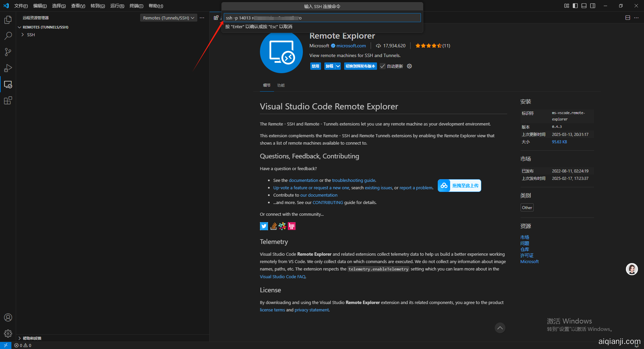Toggle the auto update checkbox
The height and width of the screenshot is (349, 644).
(383, 66)
